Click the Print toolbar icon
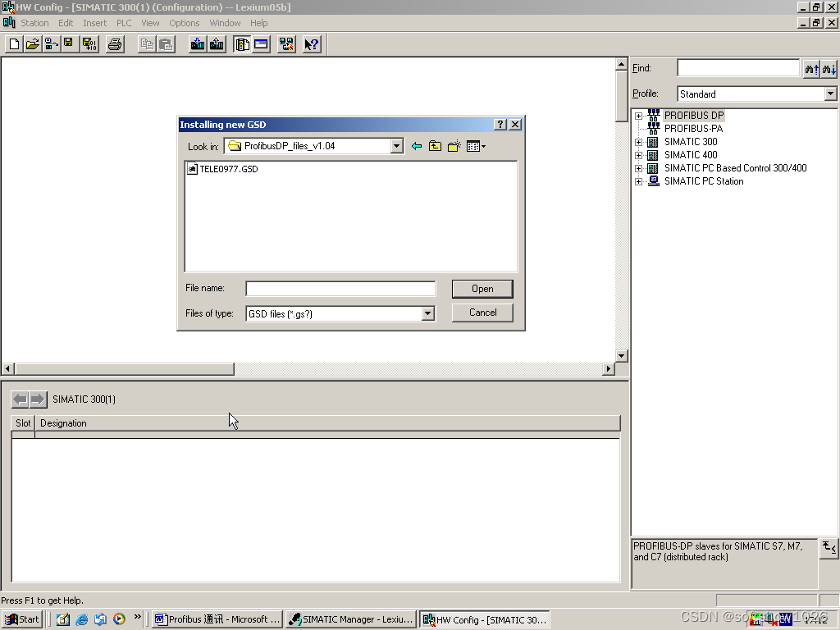Screen dimensions: 840x630 tap(115, 44)
